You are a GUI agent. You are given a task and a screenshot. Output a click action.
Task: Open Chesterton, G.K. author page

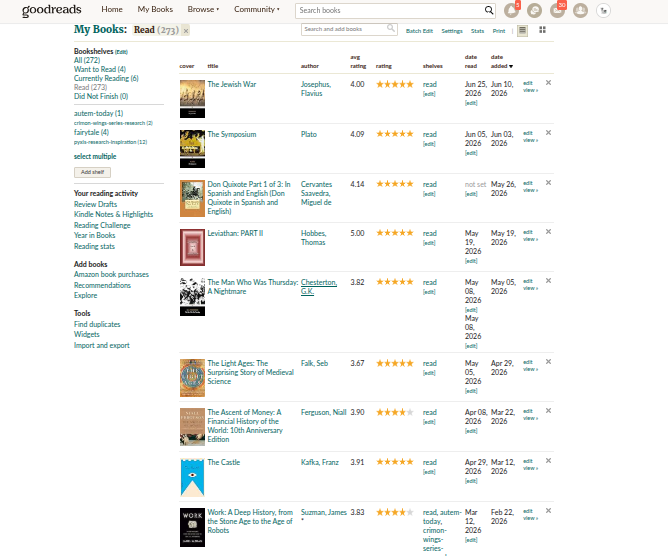click(x=319, y=286)
